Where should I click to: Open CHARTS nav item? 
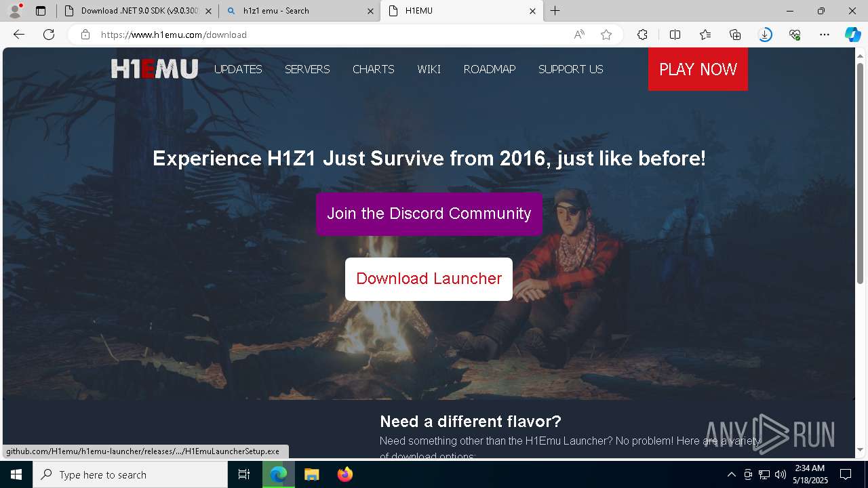coord(373,69)
